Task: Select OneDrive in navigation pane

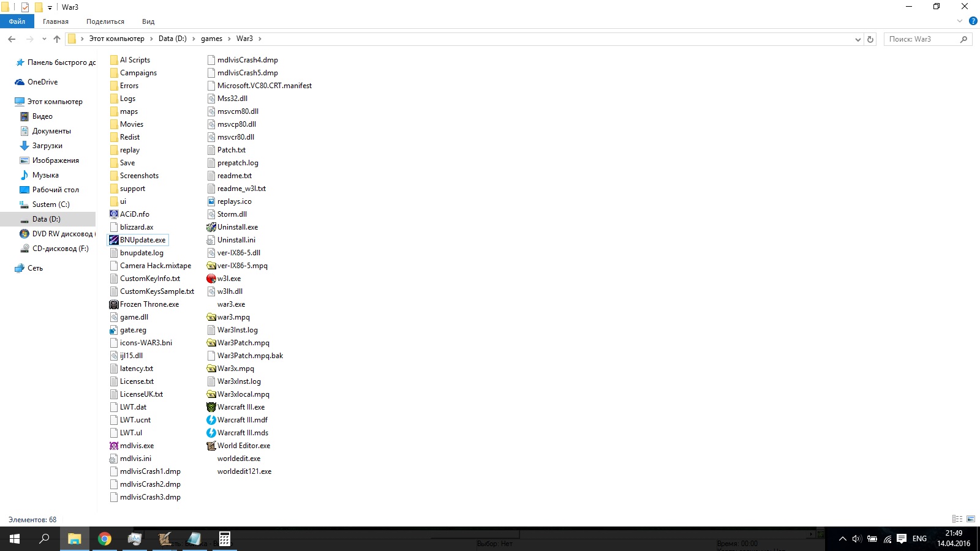Action: (42, 82)
